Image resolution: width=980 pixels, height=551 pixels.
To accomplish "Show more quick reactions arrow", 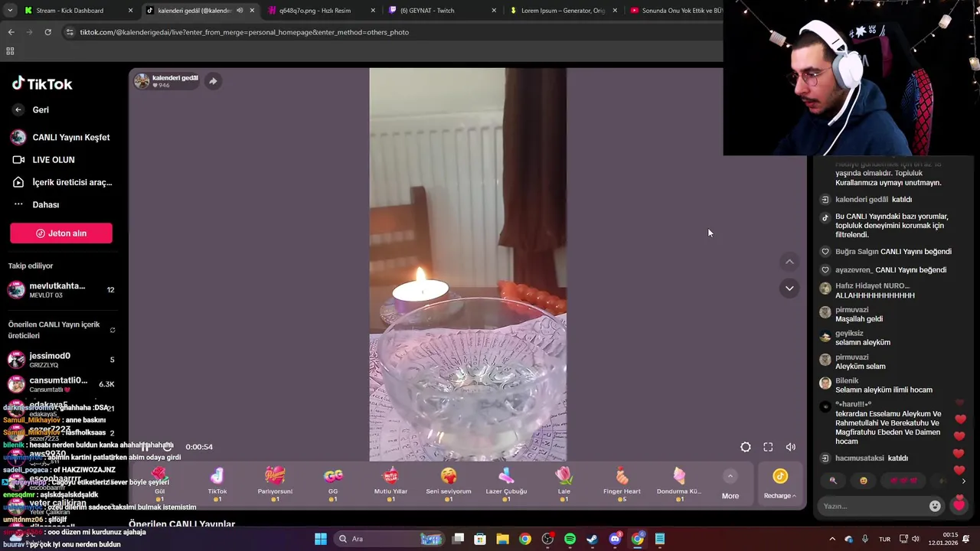I will 963,481.
